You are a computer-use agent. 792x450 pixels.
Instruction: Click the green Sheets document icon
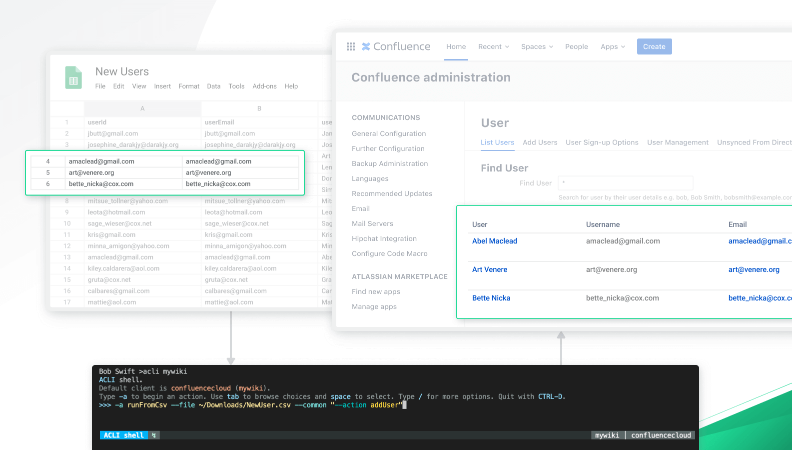coord(73,78)
